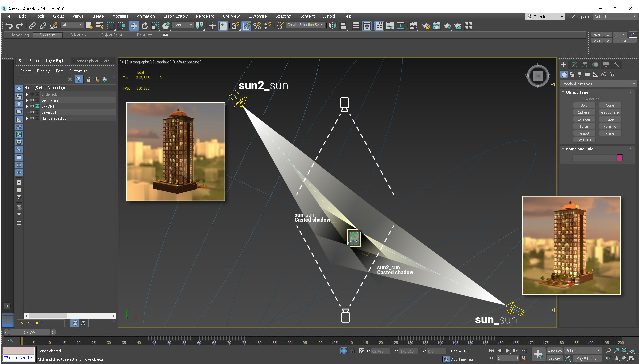Click the Lights category icon in Create panel

[x=580, y=74]
